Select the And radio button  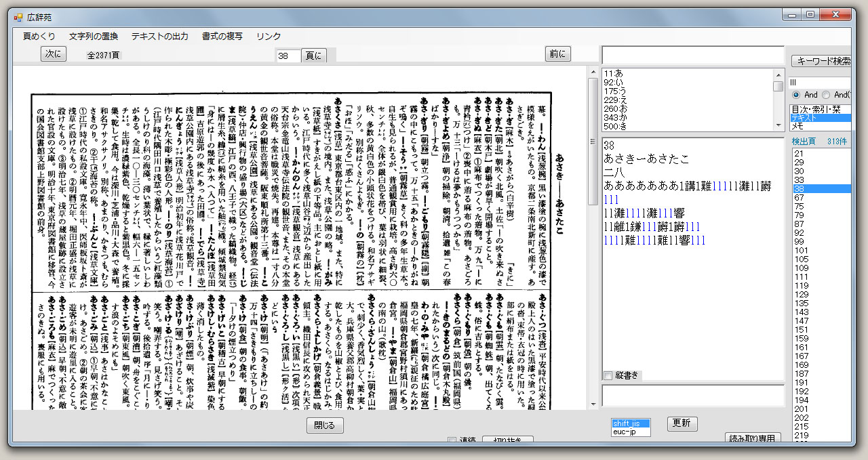point(795,94)
